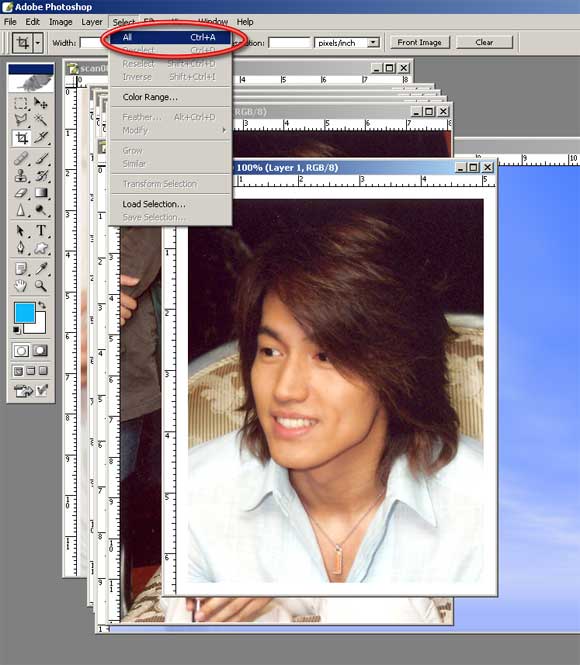This screenshot has height=665, width=580.
Task: Select the Brush tool
Action: click(41, 159)
